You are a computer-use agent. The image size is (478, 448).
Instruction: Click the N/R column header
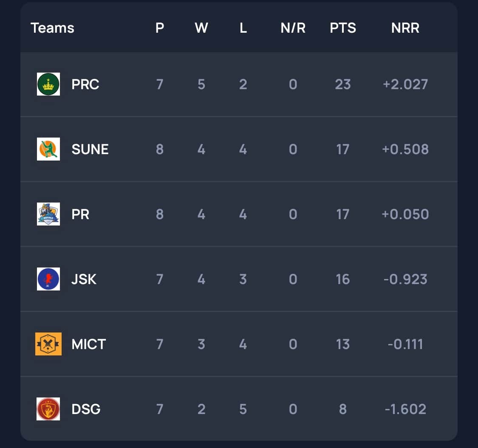(x=293, y=28)
